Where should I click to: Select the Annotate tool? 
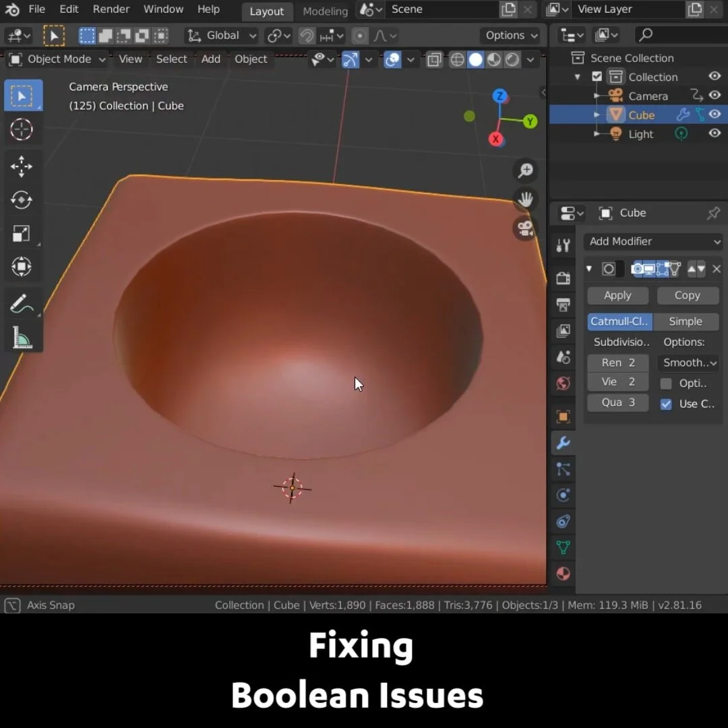point(23,303)
